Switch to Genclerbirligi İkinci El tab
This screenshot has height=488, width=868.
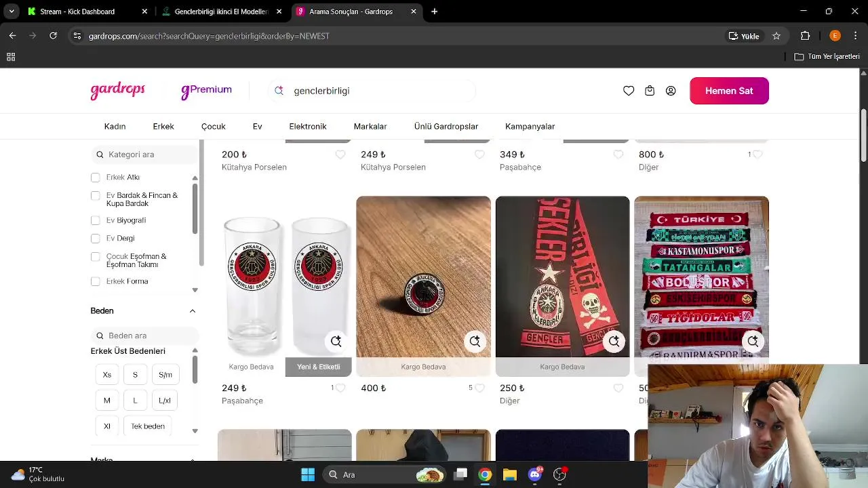click(221, 12)
